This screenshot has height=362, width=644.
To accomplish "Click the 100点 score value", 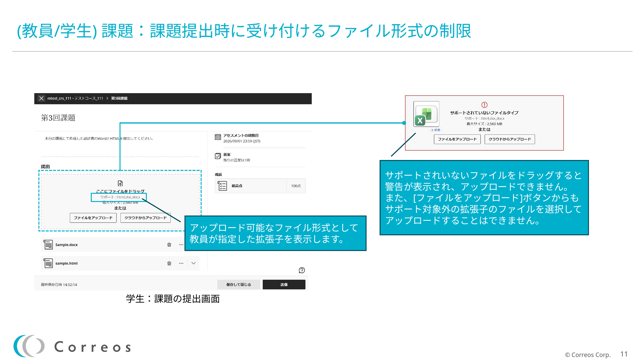I will click(x=296, y=186).
